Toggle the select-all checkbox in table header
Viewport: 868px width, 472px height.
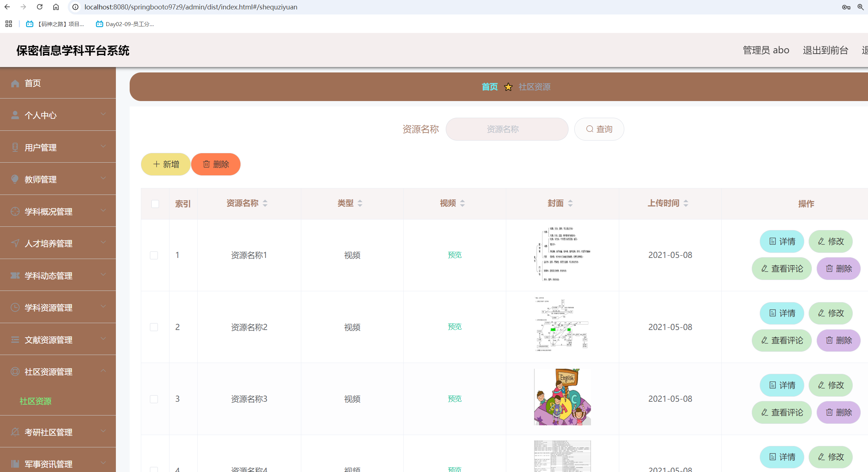click(155, 204)
